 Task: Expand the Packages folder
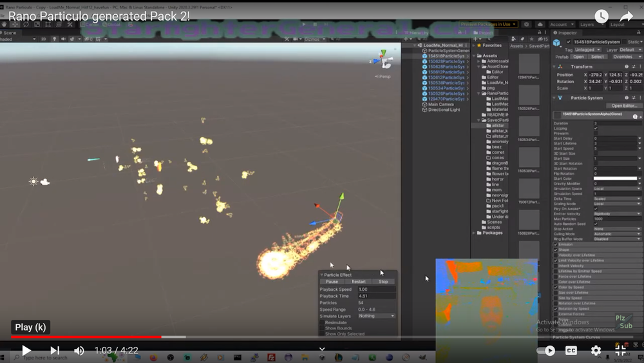point(475,233)
